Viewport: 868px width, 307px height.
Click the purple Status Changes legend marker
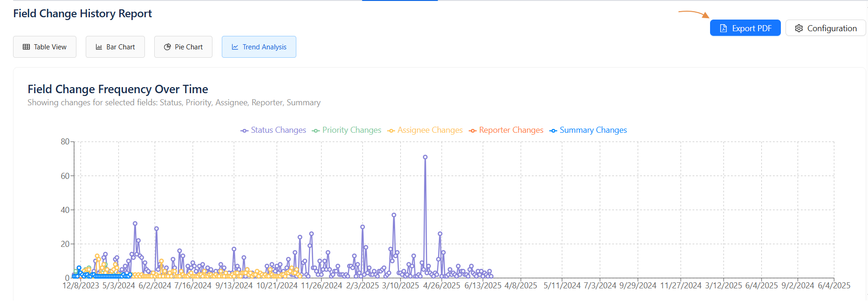245,130
